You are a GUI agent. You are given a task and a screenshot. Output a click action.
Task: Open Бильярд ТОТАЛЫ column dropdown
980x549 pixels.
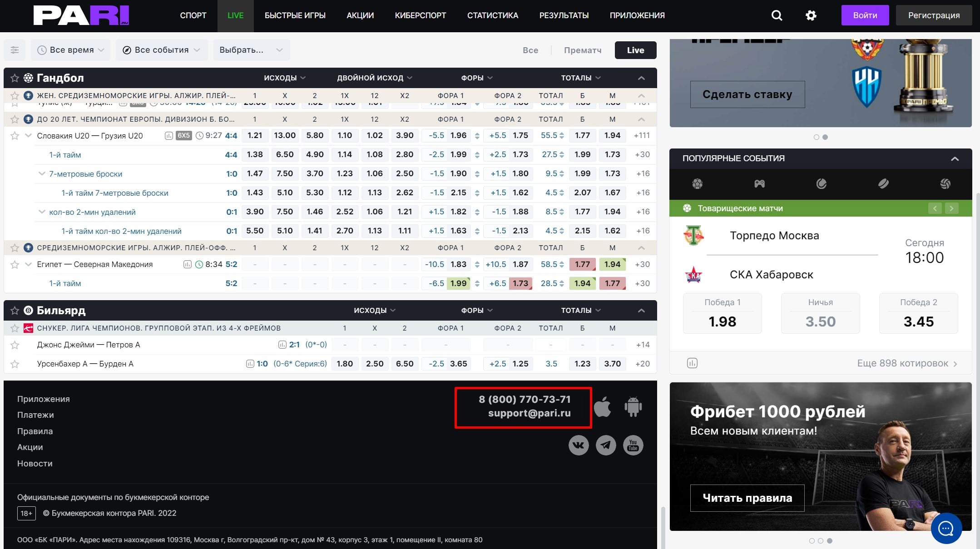point(581,311)
